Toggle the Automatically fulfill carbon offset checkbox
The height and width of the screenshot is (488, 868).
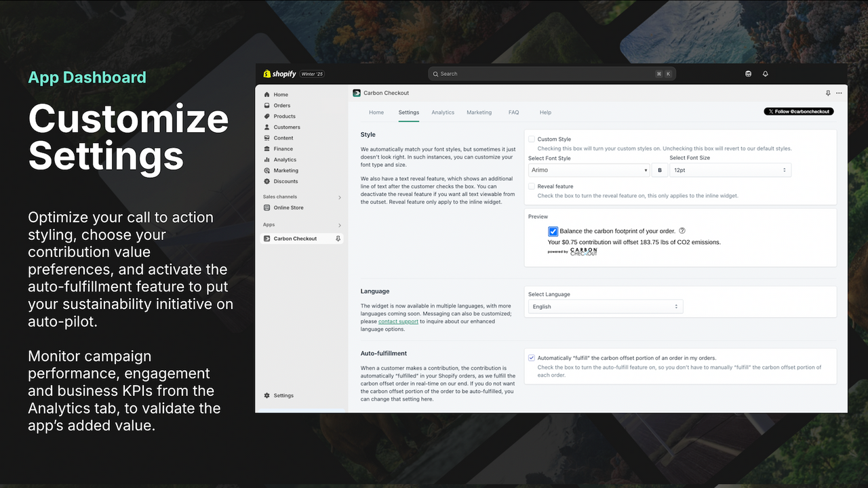(532, 358)
